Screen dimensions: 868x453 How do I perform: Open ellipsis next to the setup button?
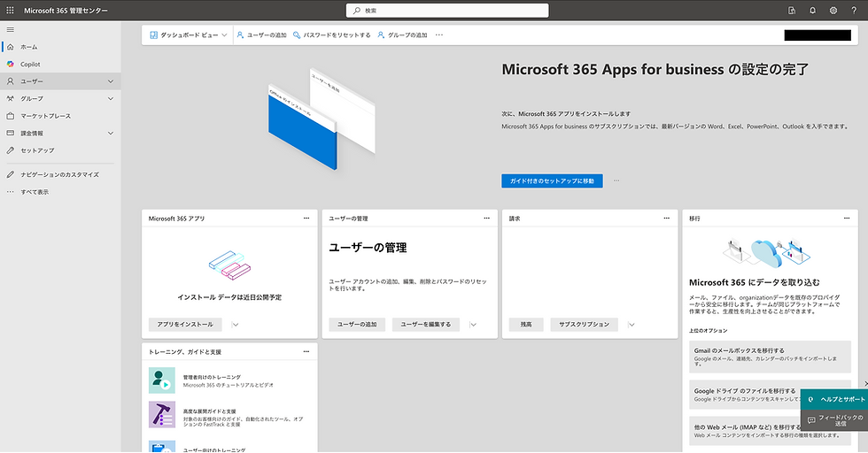pos(616,180)
